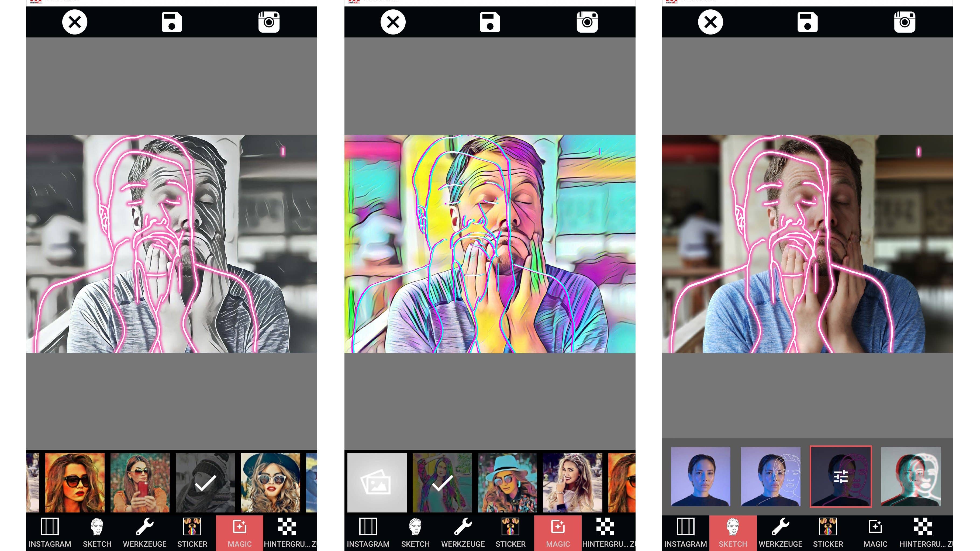Discard edits with the X button
This screenshot has width=980, height=551.
coord(74,22)
